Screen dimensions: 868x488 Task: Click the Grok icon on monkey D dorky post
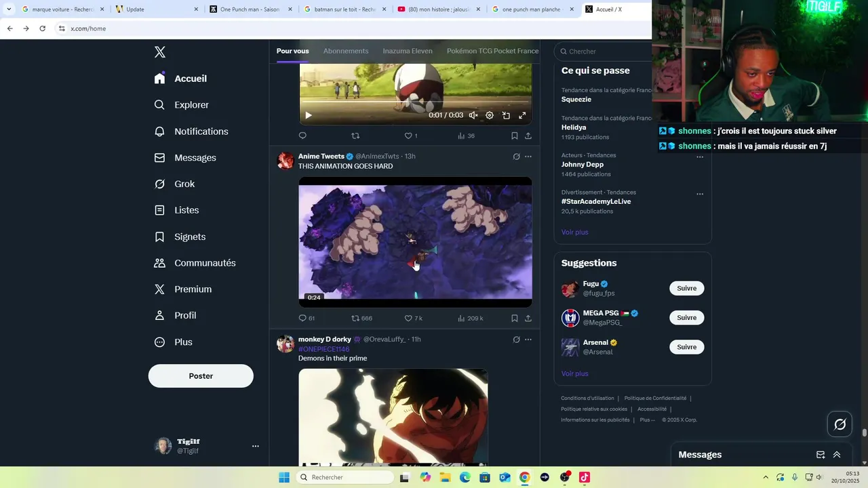(516, 340)
